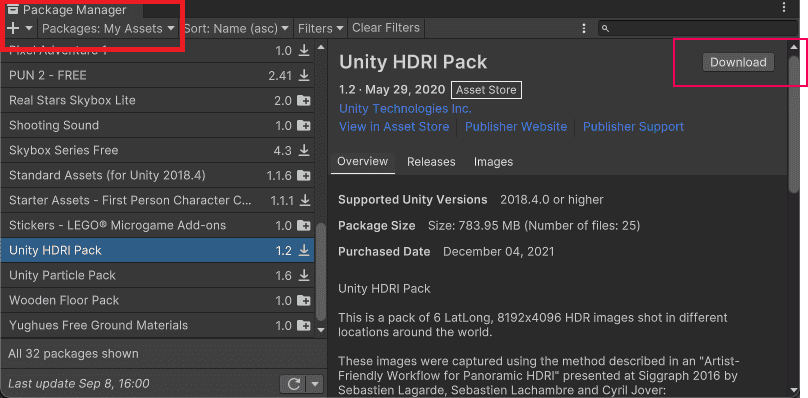Open Publisher Support link
The width and height of the screenshot is (808, 398).
[x=633, y=127]
